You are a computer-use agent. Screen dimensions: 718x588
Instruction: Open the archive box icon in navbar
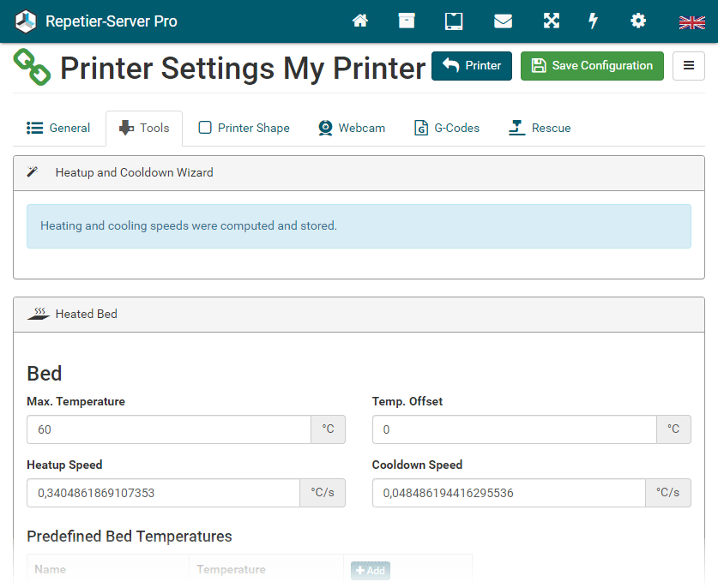pyautogui.click(x=407, y=21)
